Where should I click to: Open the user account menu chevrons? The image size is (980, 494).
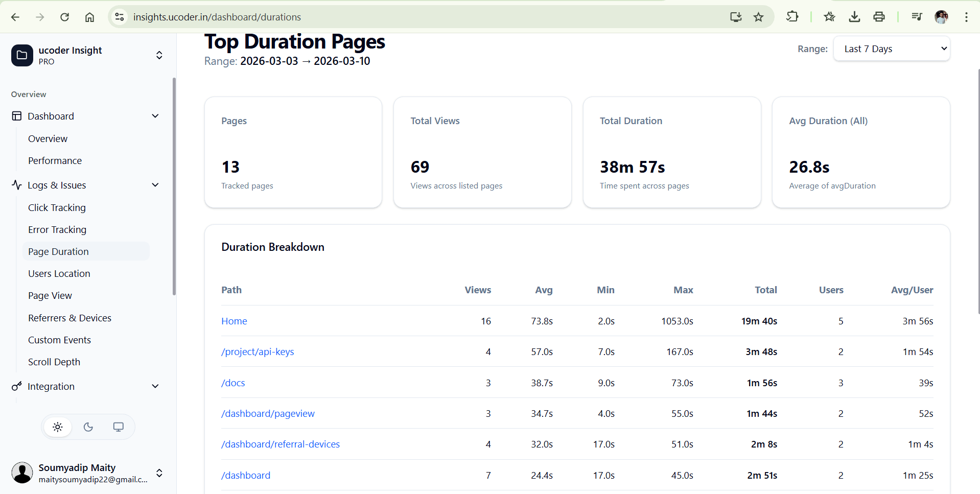(x=159, y=473)
